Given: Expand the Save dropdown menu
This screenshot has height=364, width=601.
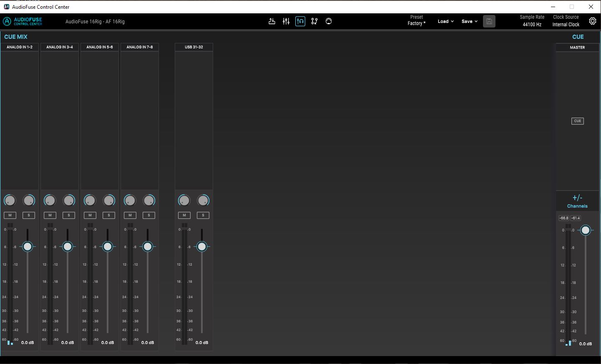Looking at the screenshot, I should pos(469,21).
